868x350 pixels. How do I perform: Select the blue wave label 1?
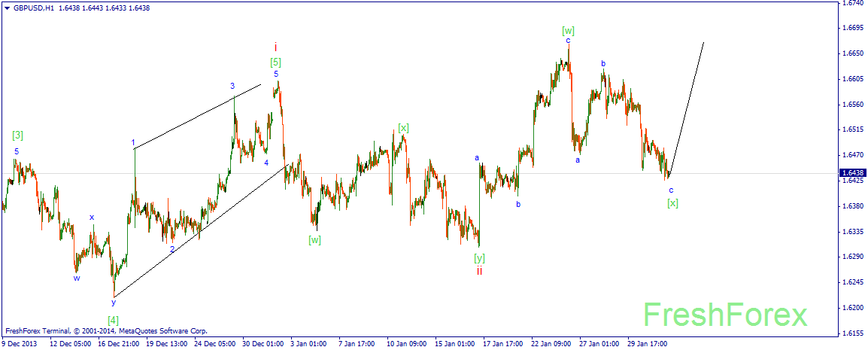133,143
